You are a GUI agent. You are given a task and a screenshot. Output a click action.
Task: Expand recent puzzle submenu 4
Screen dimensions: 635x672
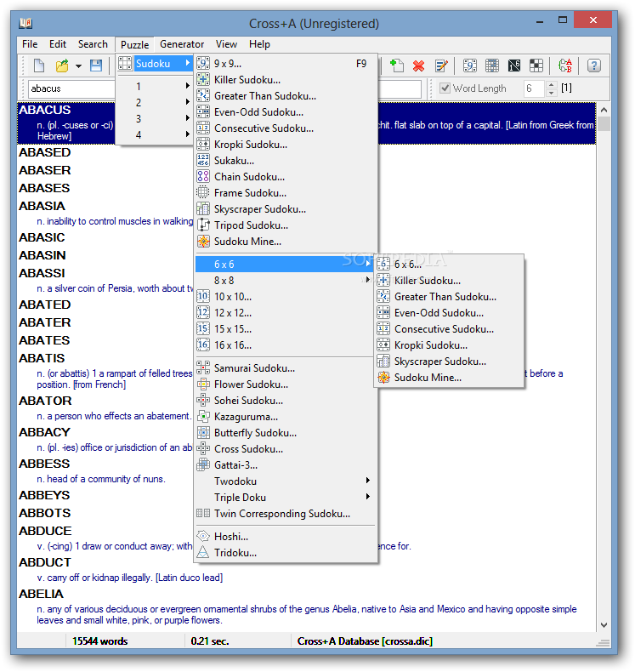pyautogui.click(x=155, y=135)
